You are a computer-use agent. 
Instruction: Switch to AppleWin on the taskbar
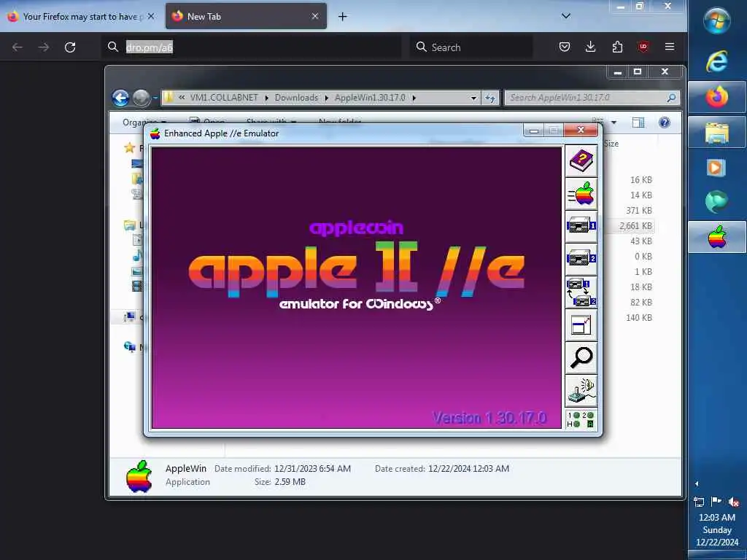717,237
